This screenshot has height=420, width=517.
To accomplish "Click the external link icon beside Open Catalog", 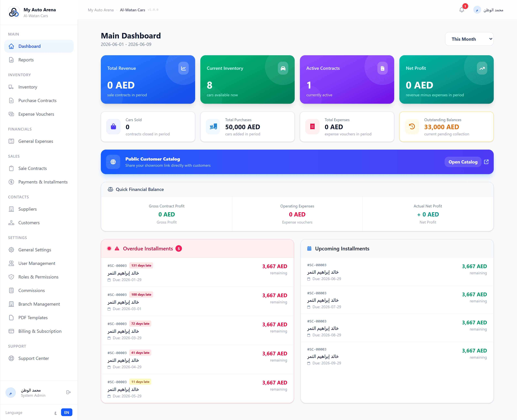I will [486, 162].
